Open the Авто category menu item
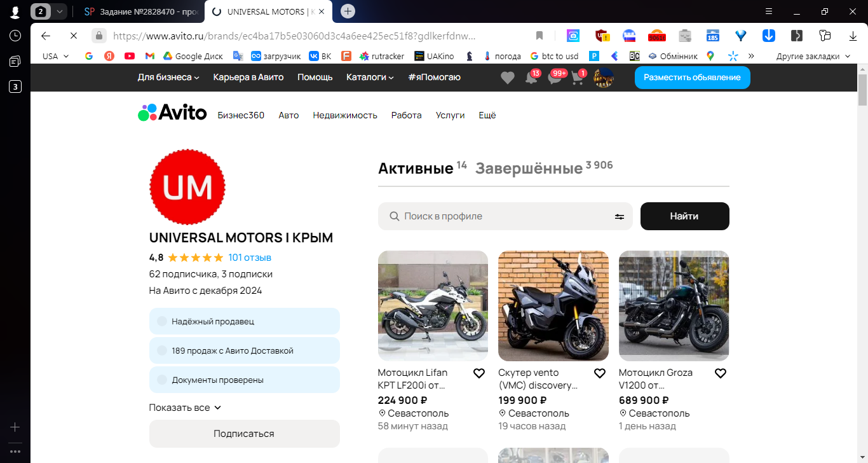868x463 pixels. point(288,115)
